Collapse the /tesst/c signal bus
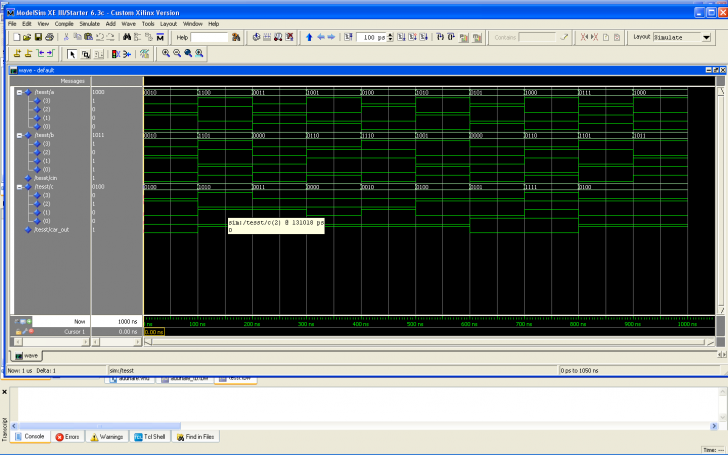Image resolution: width=728 pixels, height=455 pixels. tap(19, 187)
